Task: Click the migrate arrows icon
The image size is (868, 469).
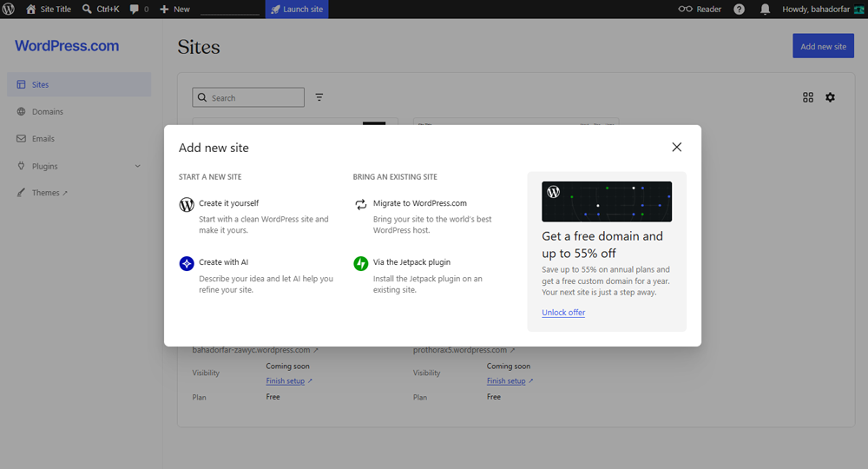Action: click(x=361, y=204)
